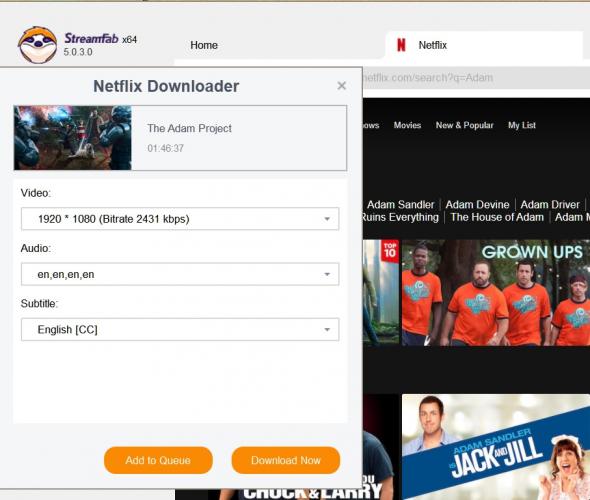The height and width of the screenshot is (500, 590).
Task: Click the Top 10 badge icon
Action: (390, 251)
